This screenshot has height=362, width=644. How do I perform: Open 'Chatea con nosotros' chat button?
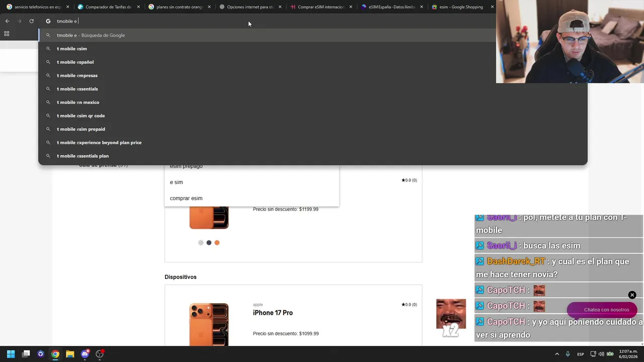pos(602,310)
